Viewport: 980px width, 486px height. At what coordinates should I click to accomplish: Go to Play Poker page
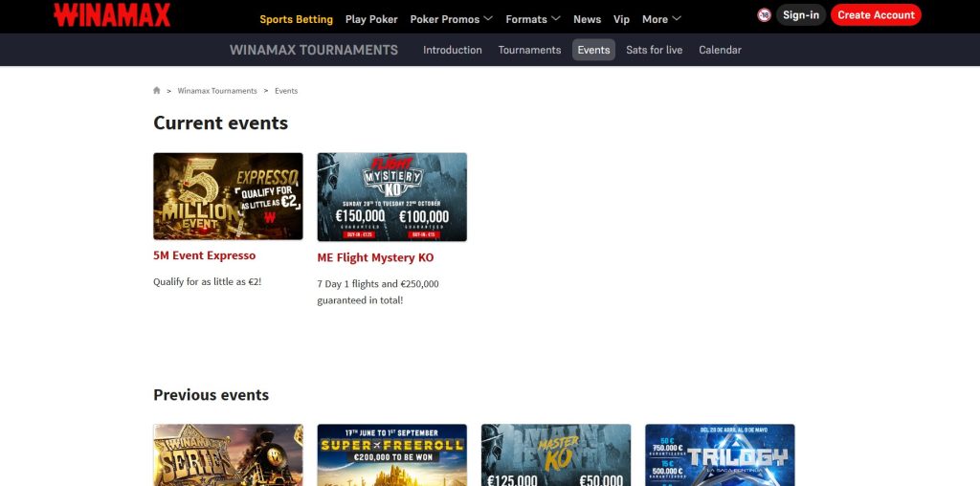tap(371, 19)
